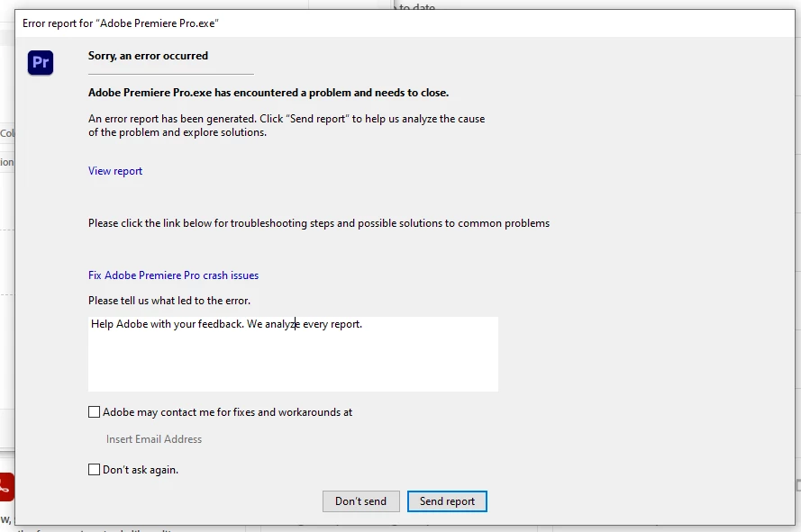This screenshot has width=801, height=532.
Task: Open the View report link
Action: (x=115, y=171)
